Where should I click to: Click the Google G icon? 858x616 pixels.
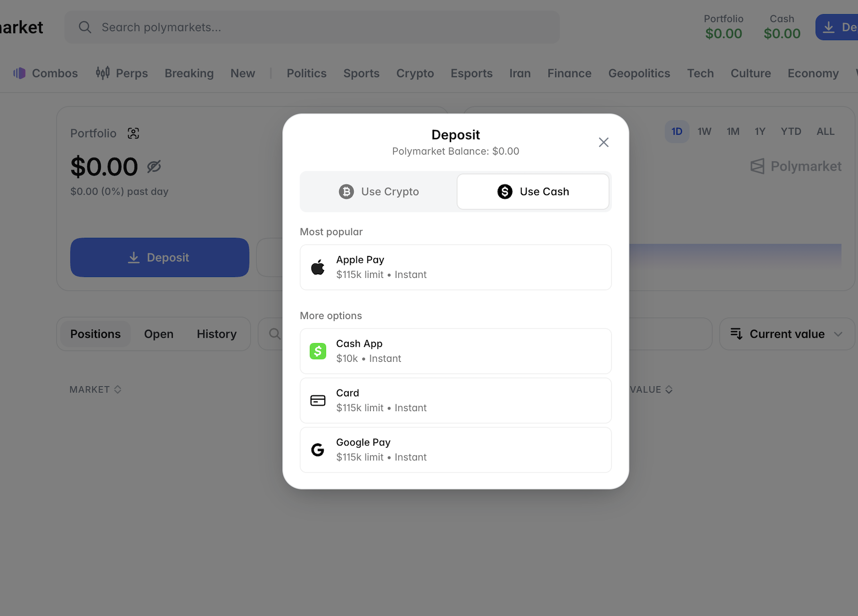tap(318, 450)
